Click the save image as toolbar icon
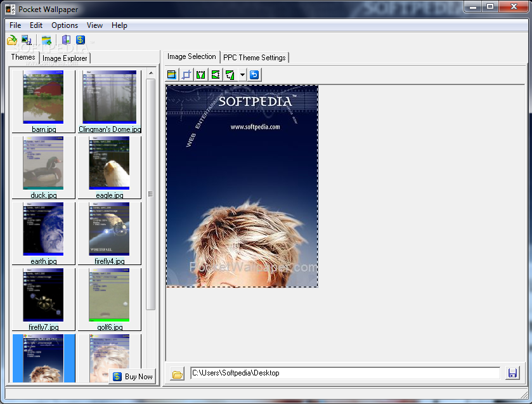 27,40
